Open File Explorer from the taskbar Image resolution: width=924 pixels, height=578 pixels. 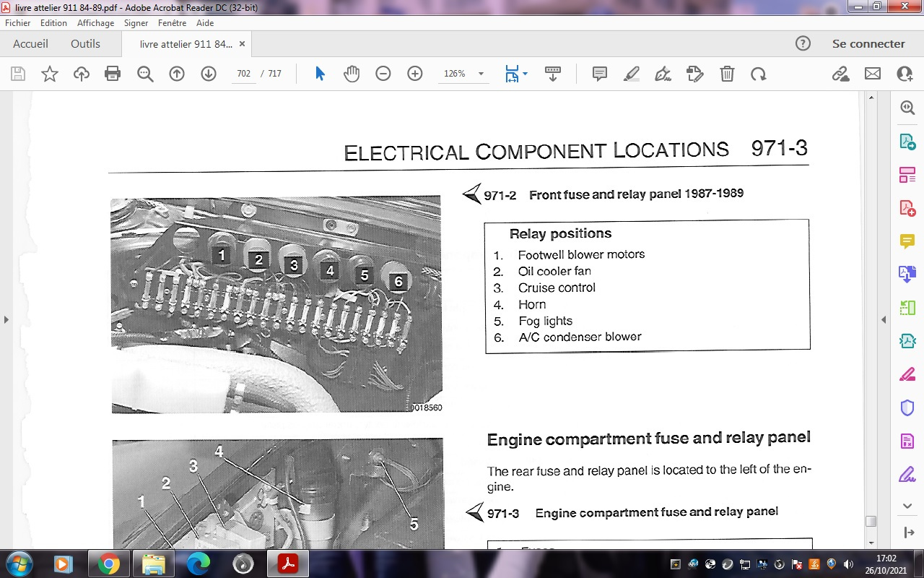tap(154, 564)
